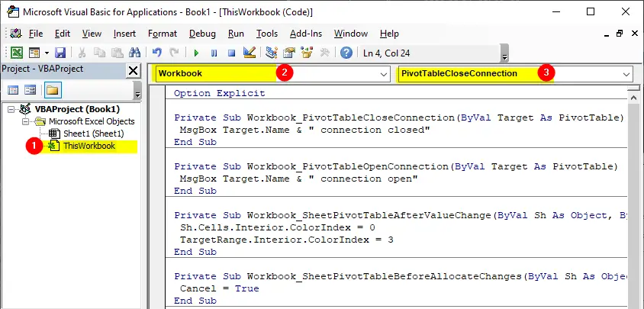The width and height of the screenshot is (644, 309).
Task: Click the Ln 4, Col 24 position indicator
Action: 387,53
